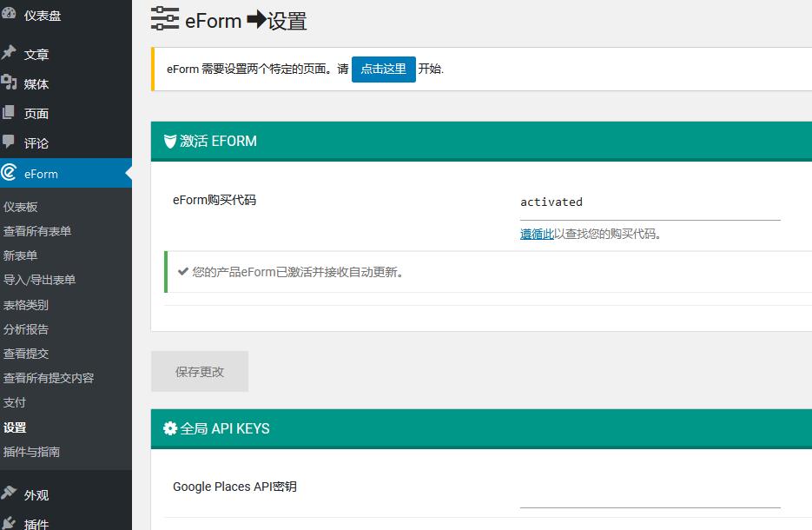Click the 保存更改 button

pos(200,372)
